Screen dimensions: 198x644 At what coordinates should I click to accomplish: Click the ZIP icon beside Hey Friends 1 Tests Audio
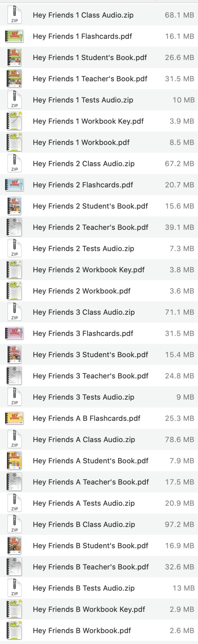(14, 100)
